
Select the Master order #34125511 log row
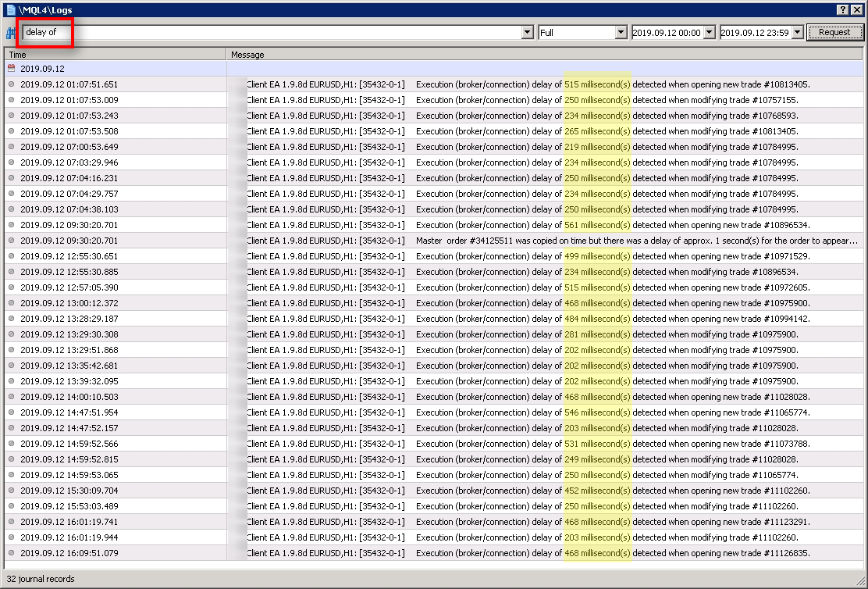coord(468,241)
